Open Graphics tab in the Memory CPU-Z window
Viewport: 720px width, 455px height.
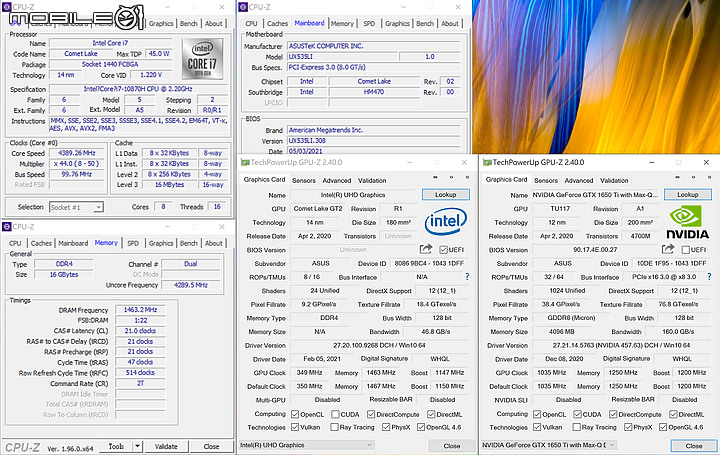pyautogui.click(x=161, y=243)
